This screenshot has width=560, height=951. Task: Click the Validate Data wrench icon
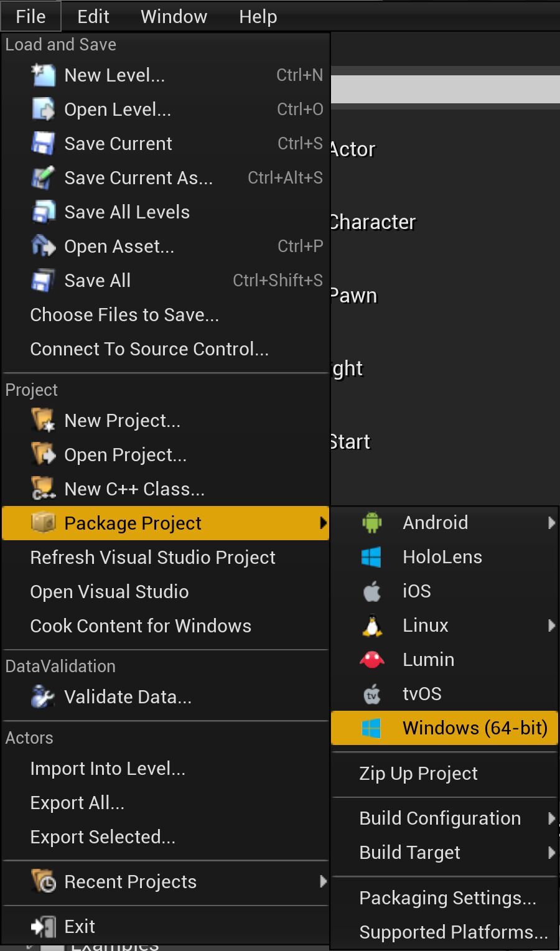(x=42, y=696)
